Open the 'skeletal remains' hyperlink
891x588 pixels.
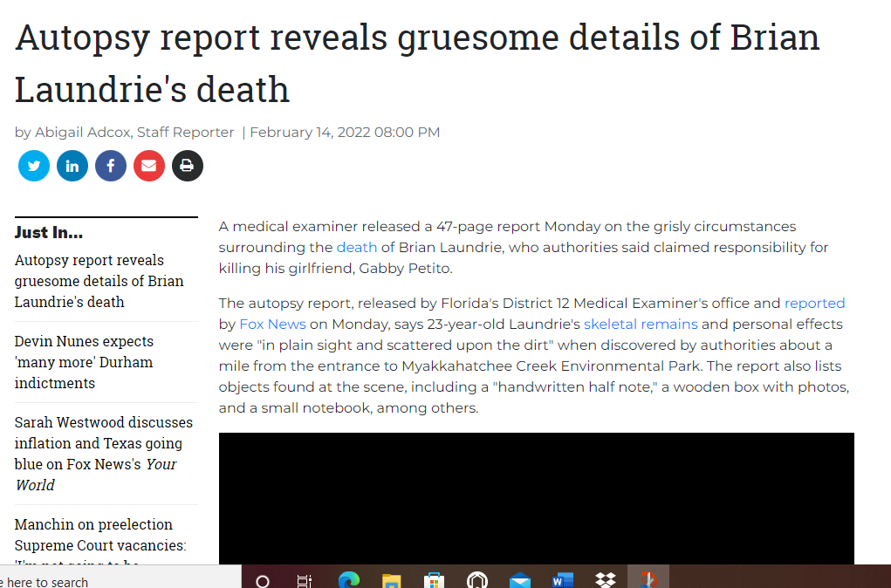[641, 325]
